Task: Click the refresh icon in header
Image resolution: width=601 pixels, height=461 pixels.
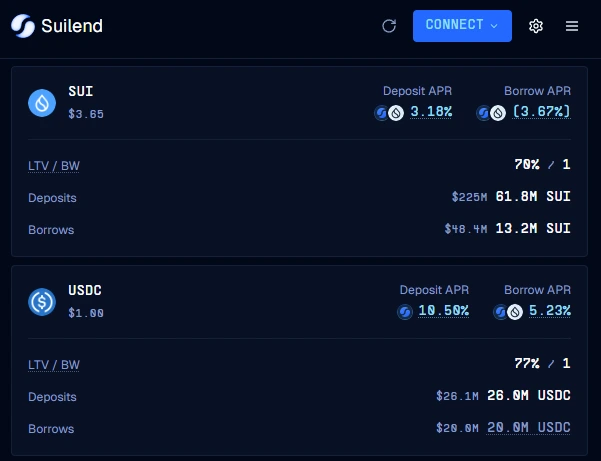Action: tap(389, 26)
